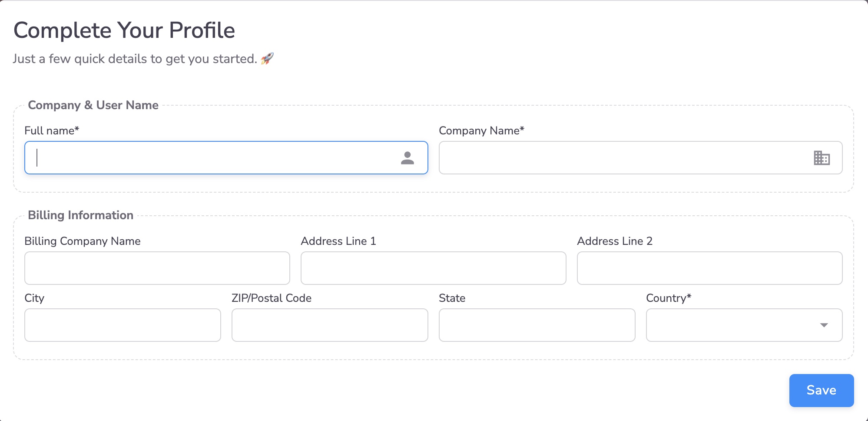868x421 pixels.
Task: Click inside the State field
Action: point(537,325)
